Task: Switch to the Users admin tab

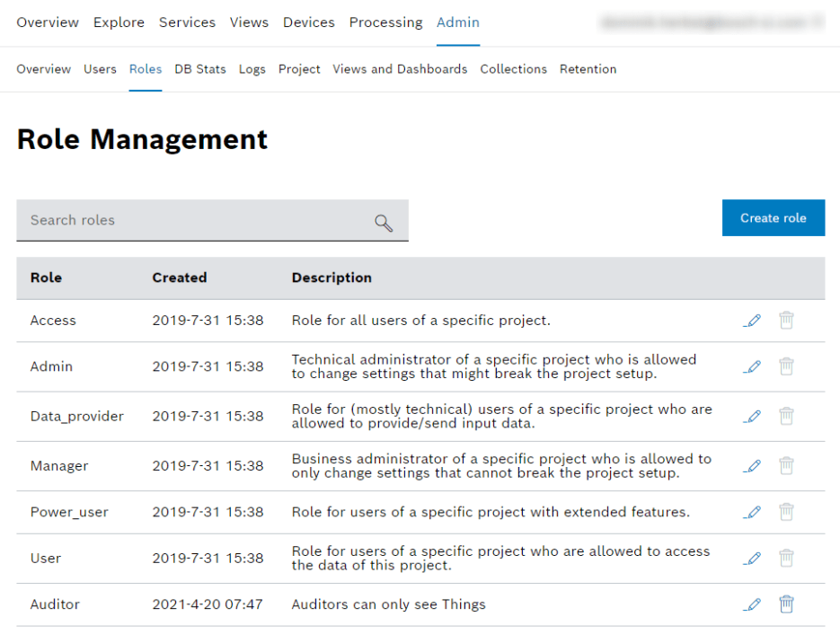Action: (x=100, y=68)
